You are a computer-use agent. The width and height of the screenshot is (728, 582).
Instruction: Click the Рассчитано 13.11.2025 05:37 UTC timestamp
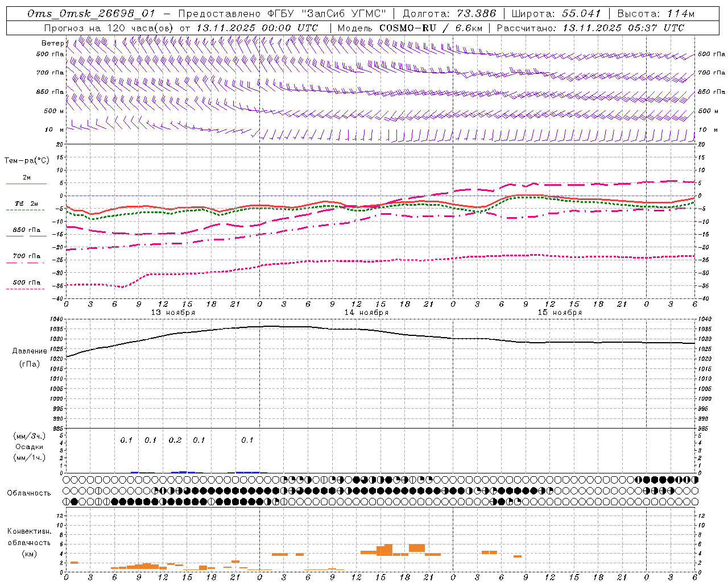click(x=590, y=28)
